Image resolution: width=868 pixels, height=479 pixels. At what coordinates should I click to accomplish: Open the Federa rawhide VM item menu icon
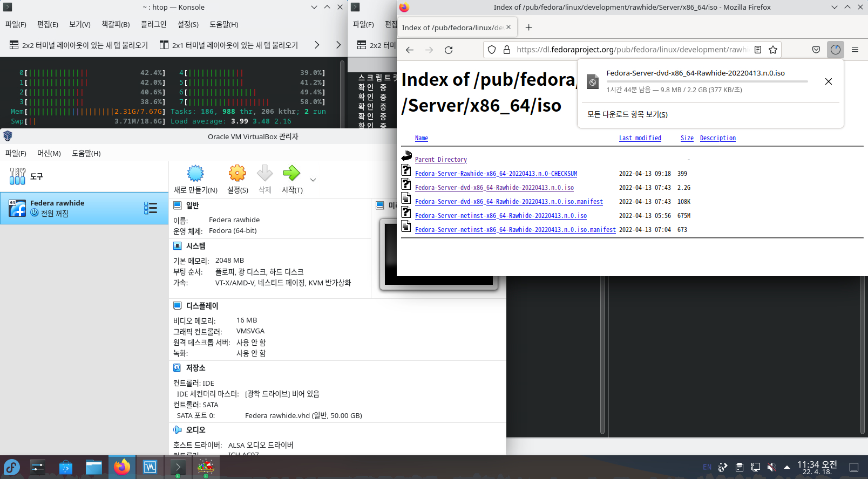tap(151, 208)
